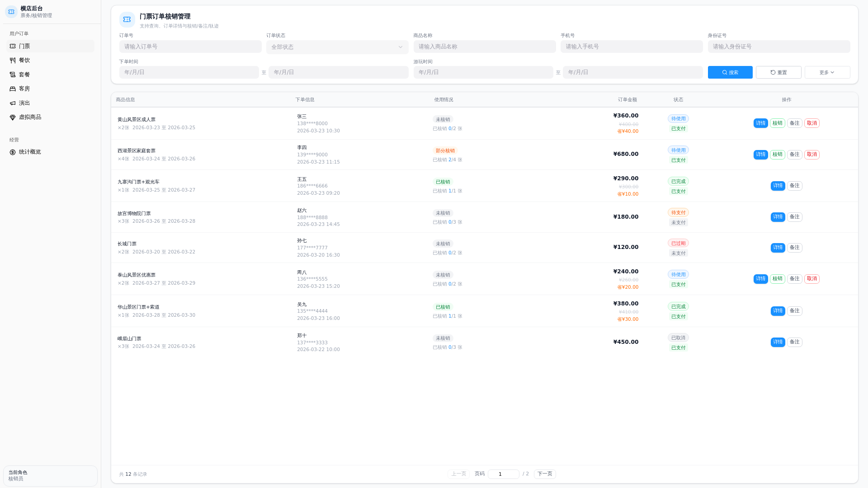Click buyer name 周八 in table
The height and width of the screenshot is (488, 868).
coord(302,272)
